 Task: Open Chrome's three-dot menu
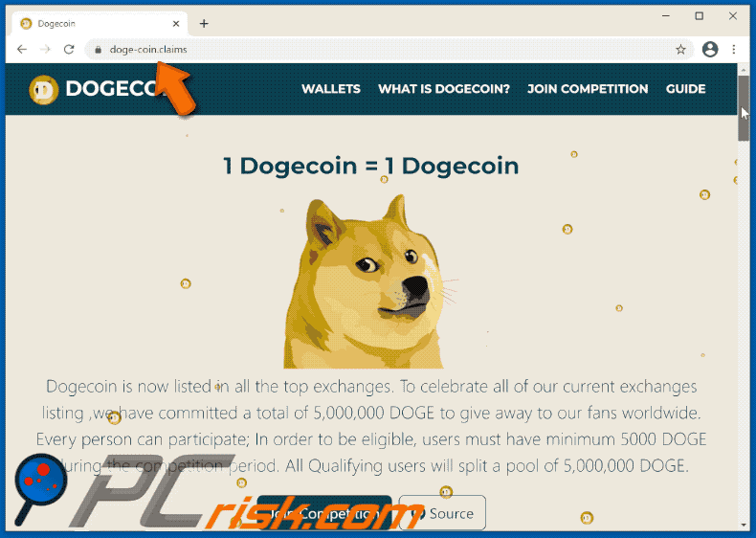coord(734,49)
